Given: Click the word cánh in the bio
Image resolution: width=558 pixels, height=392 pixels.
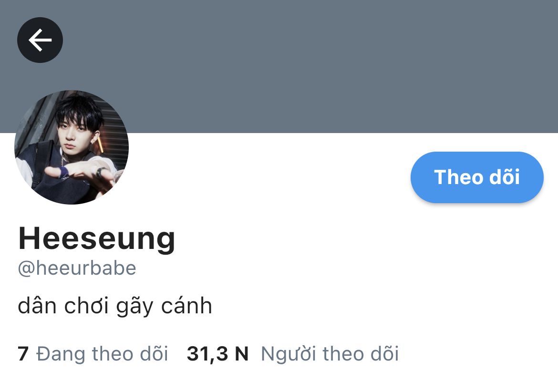Looking at the screenshot, I should coord(186,306).
